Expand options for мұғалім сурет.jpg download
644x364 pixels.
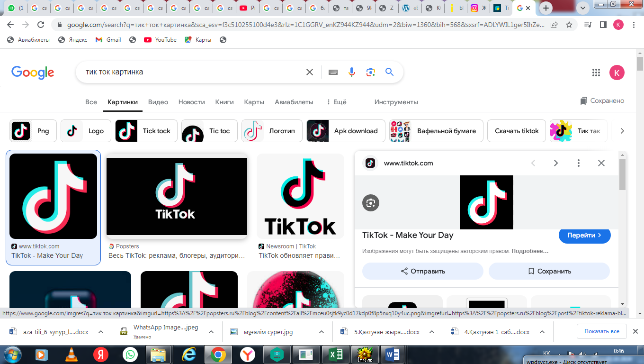tap(322, 332)
